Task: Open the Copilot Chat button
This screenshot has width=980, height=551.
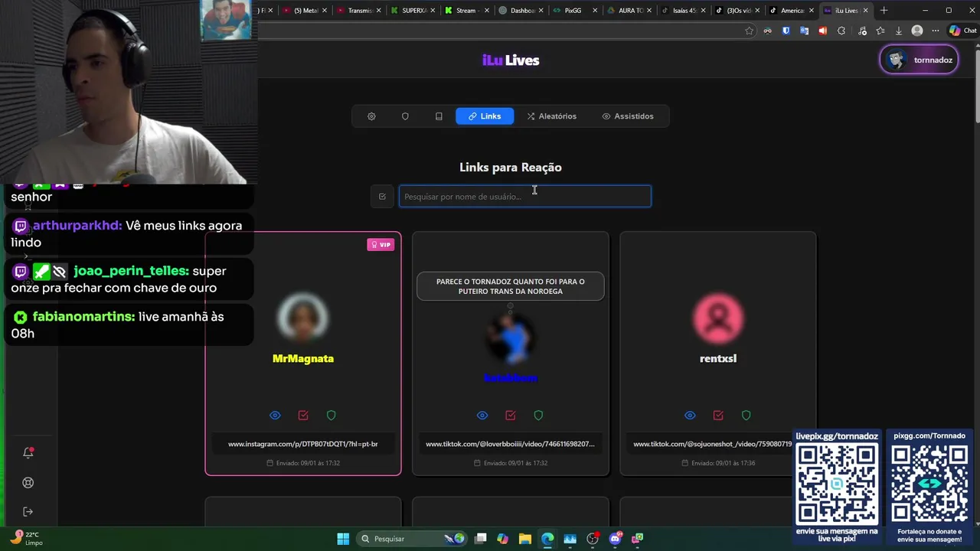Action: click(963, 31)
